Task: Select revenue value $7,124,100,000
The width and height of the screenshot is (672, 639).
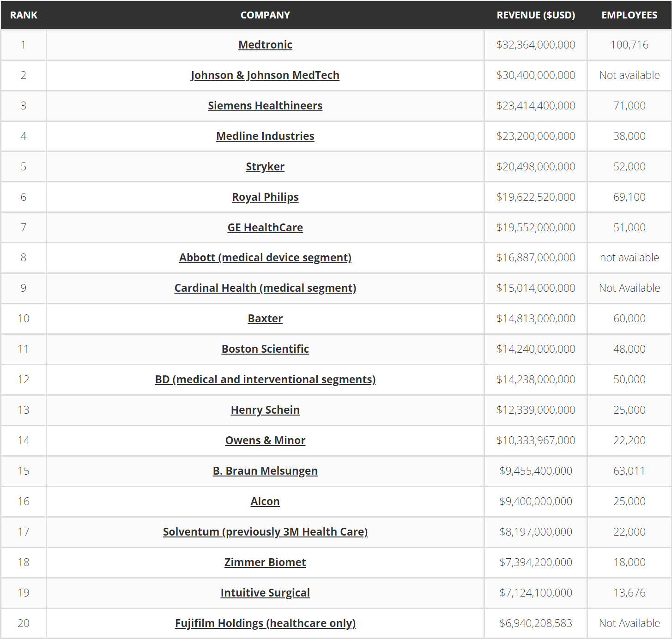Action: pos(536,593)
